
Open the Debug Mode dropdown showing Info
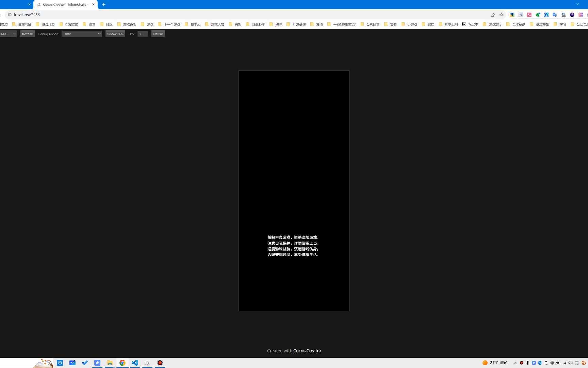82,34
